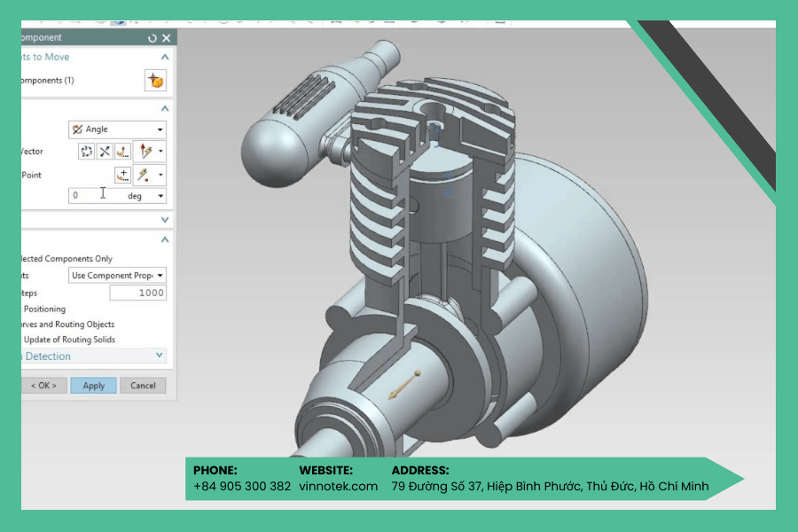
Task: Click the Reverse Direction vector icon
Action: pos(105,152)
